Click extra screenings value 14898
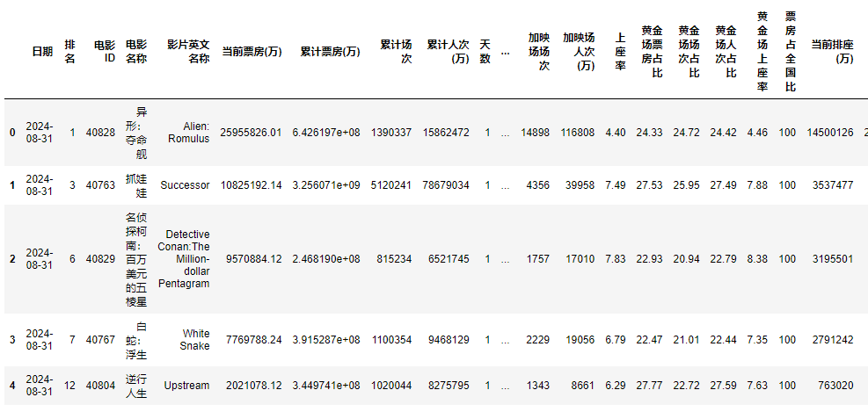 coord(536,133)
